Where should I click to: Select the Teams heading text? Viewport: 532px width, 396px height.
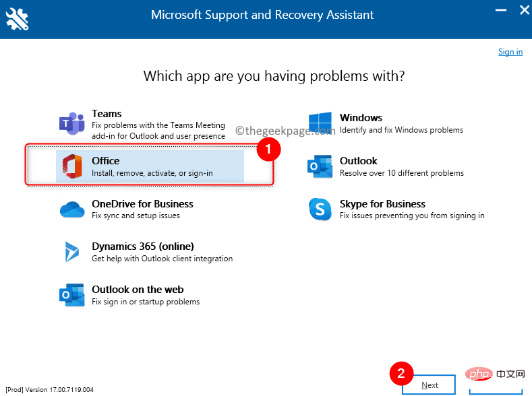pos(107,114)
